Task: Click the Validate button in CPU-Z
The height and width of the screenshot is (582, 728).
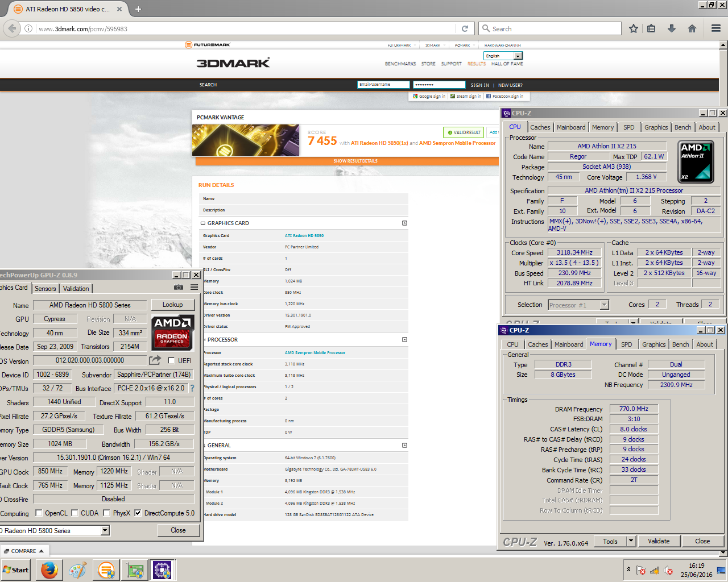Action: tap(659, 541)
